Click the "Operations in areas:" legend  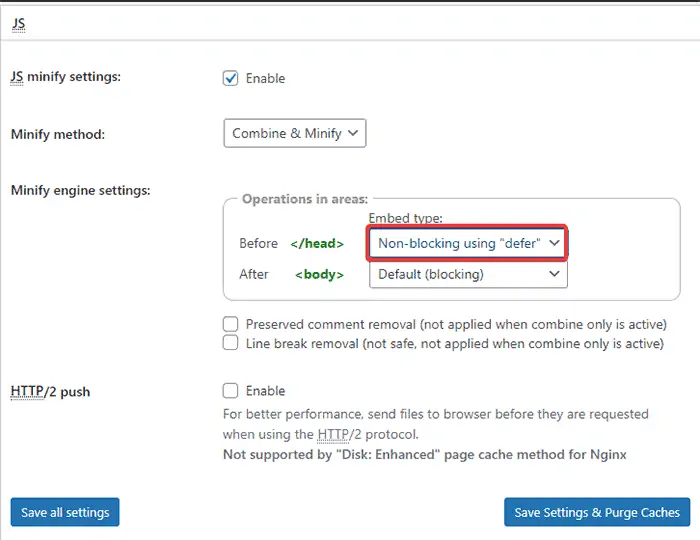point(305,199)
